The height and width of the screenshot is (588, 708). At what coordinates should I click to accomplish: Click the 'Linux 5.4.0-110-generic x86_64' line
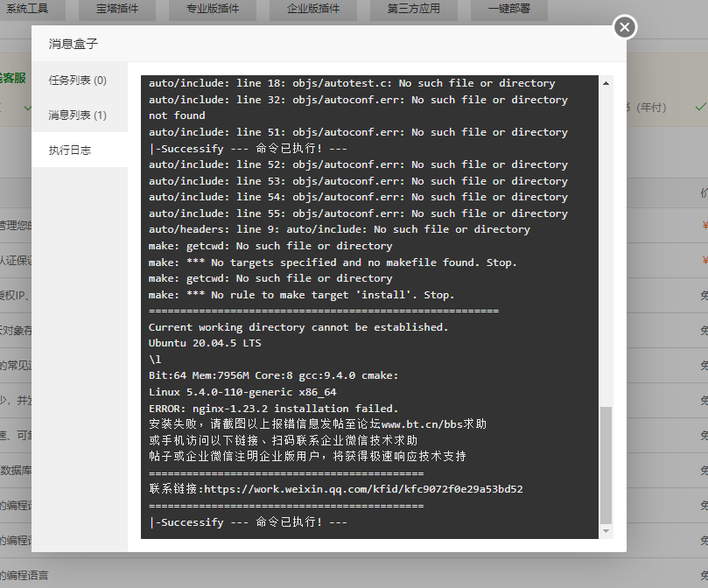click(242, 392)
